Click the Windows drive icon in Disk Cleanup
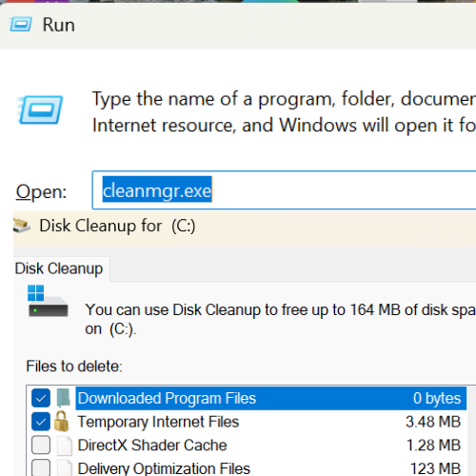The width and height of the screenshot is (476, 476). [48, 301]
